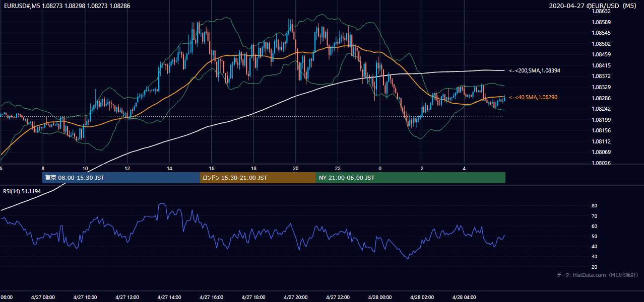This screenshot has height=302, width=644.
Task: Click price axis value 1.08329
Action: click(601, 87)
